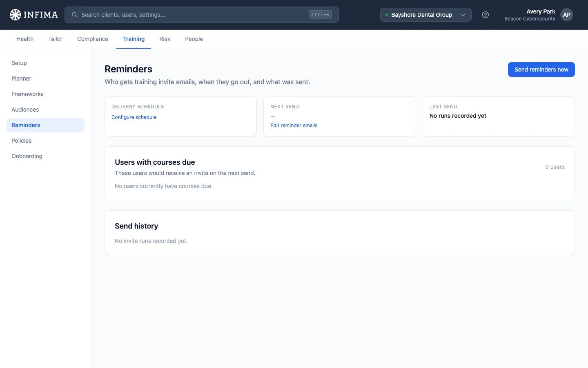Screen dimensions: 588x368
Task: Click the No runs recorded yet text
Action: (x=458, y=116)
